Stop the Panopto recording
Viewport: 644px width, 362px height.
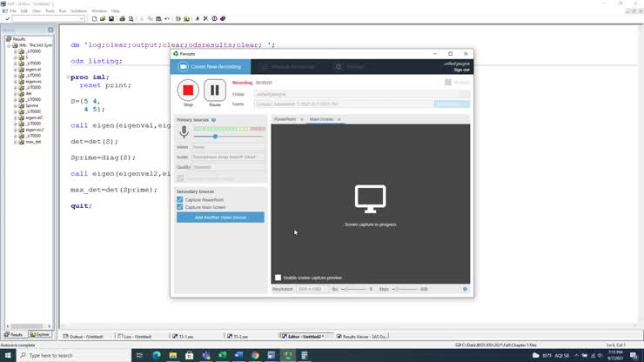coord(188,90)
